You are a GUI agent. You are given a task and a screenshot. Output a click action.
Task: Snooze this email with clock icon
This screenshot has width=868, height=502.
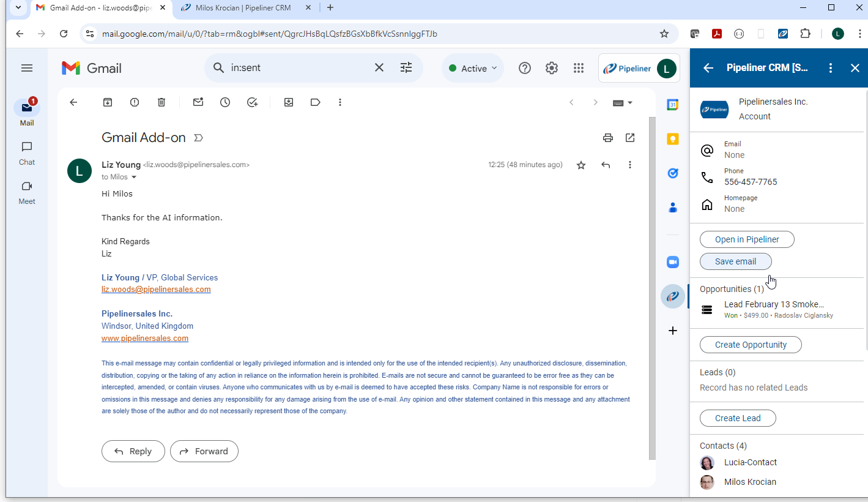tap(225, 102)
